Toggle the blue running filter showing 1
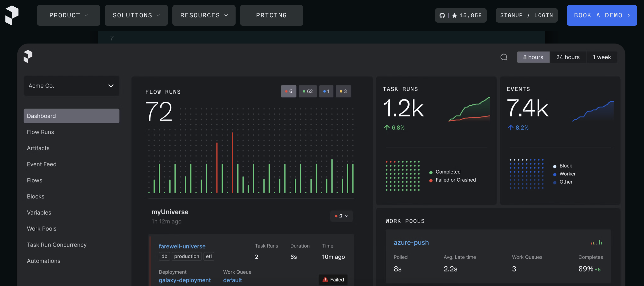644x286 pixels. 326,91
